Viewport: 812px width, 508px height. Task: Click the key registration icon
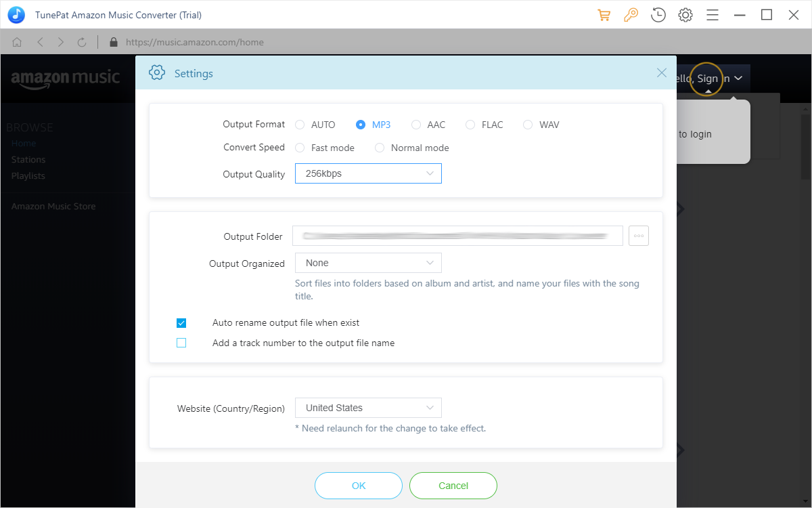(x=631, y=15)
